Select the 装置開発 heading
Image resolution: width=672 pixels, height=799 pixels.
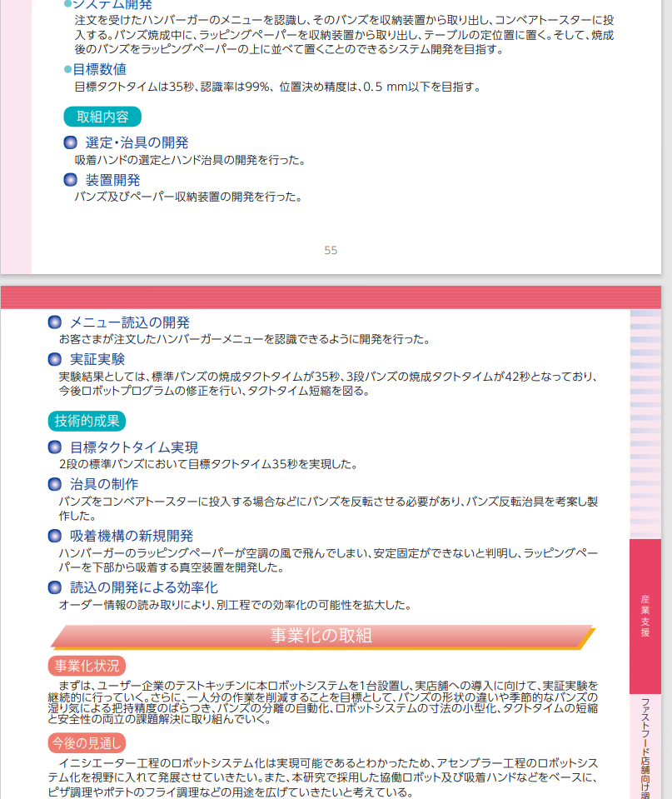coord(112,180)
